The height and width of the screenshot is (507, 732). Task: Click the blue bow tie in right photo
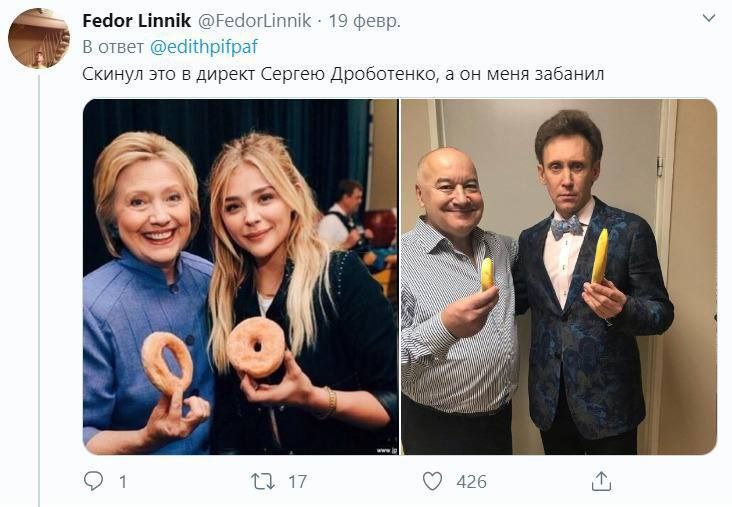pos(566,227)
